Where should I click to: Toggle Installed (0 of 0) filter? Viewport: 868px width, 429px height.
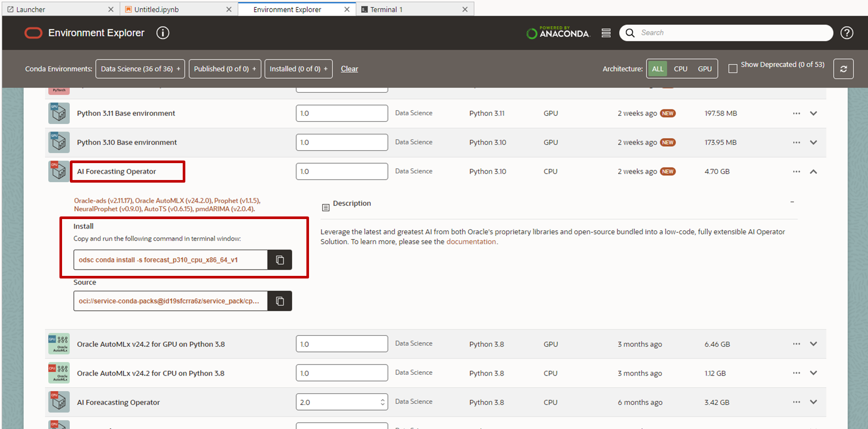[x=299, y=69]
